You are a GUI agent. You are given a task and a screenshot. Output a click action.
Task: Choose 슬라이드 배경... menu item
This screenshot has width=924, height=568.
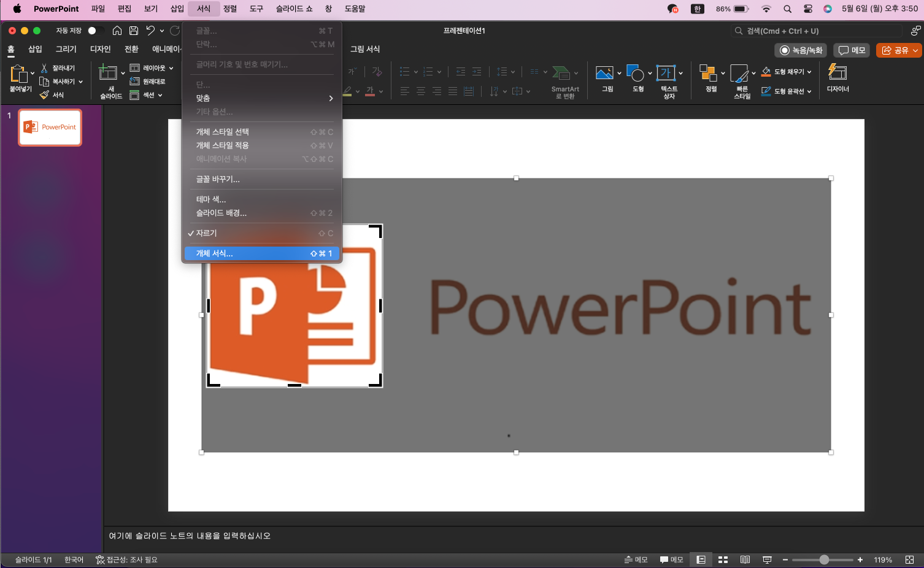click(x=262, y=213)
